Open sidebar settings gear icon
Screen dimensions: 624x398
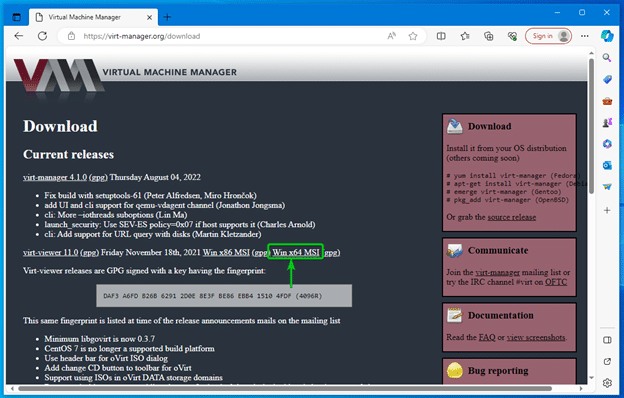[x=607, y=383]
